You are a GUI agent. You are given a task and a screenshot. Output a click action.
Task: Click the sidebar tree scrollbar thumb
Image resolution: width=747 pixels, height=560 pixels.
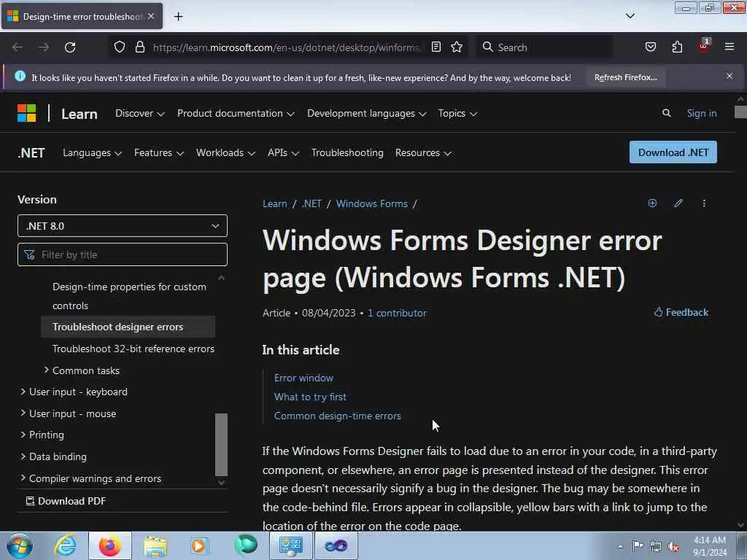point(221,444)
